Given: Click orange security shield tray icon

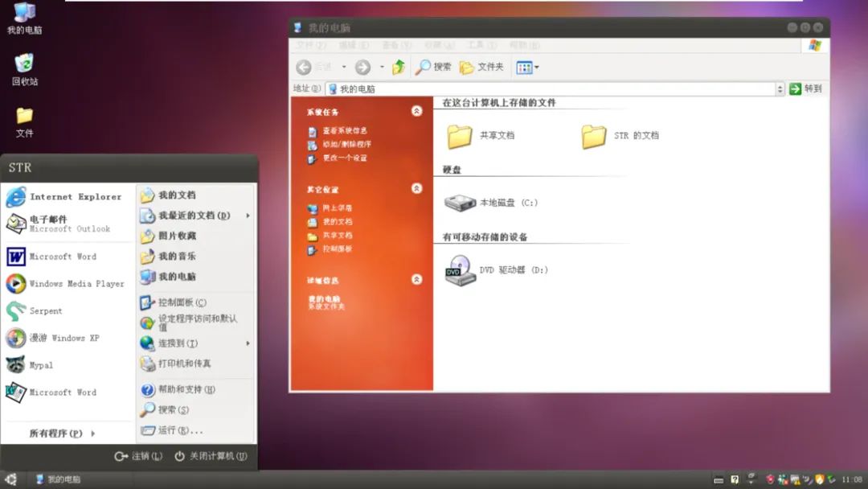Looking at the screenshot, I should coord(819,479).
